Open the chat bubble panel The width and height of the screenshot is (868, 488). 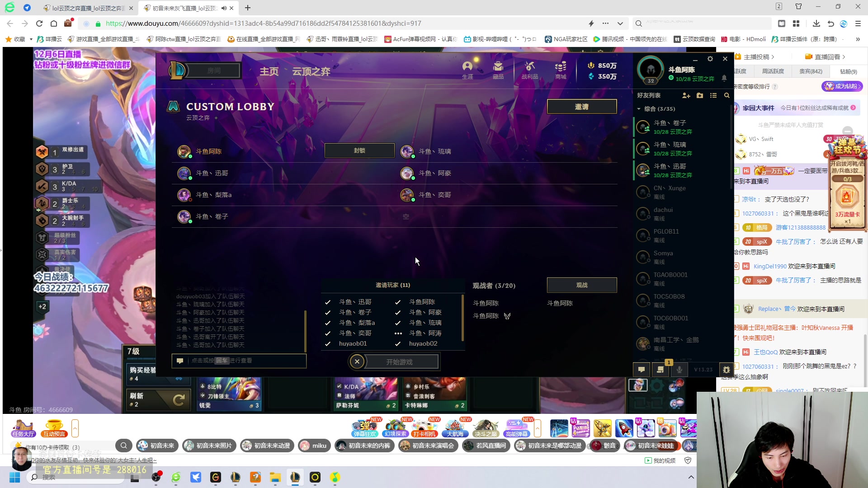click(x=641, y=369)
